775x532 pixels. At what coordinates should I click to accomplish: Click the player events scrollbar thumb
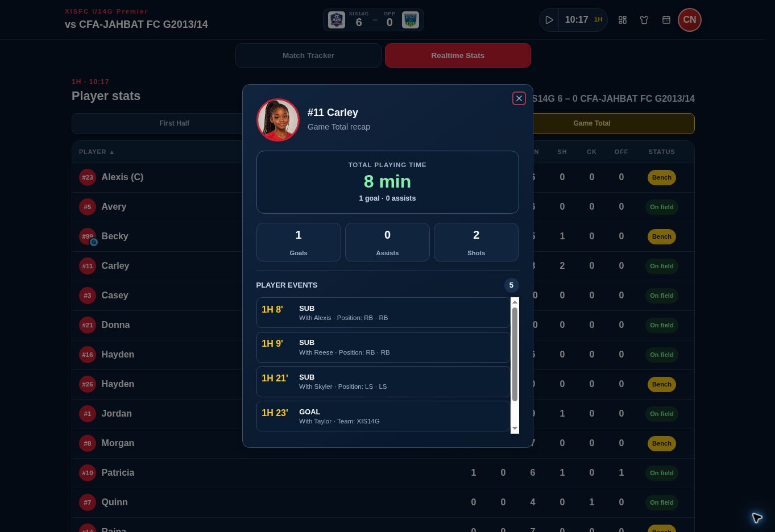click(x=515, y=354)
